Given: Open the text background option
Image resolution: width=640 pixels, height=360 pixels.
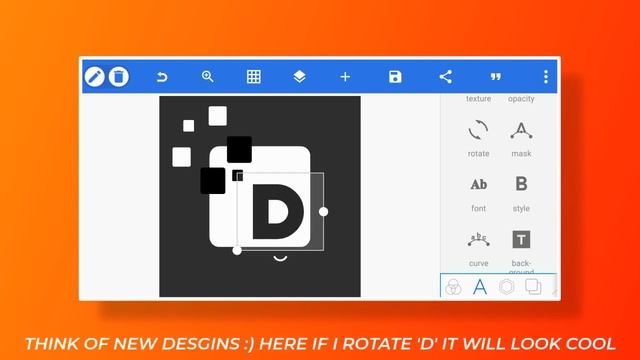Looking at the screenshot, I should tap(521, 250).
